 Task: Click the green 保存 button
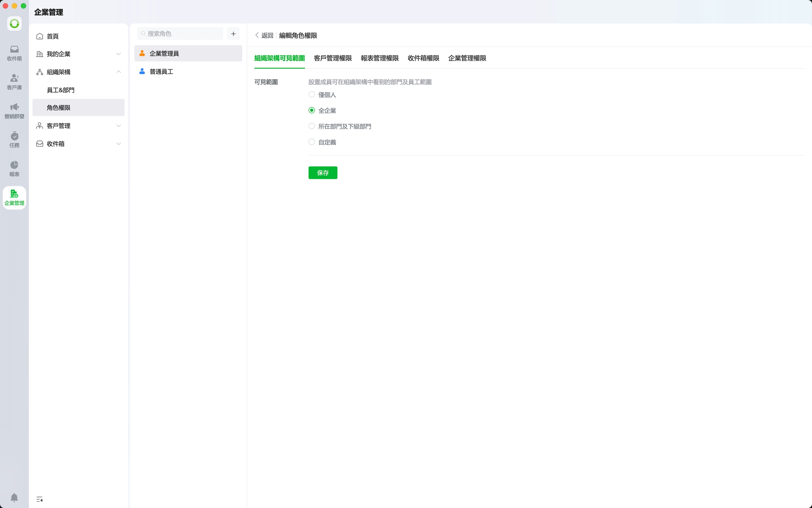(322, 173)
